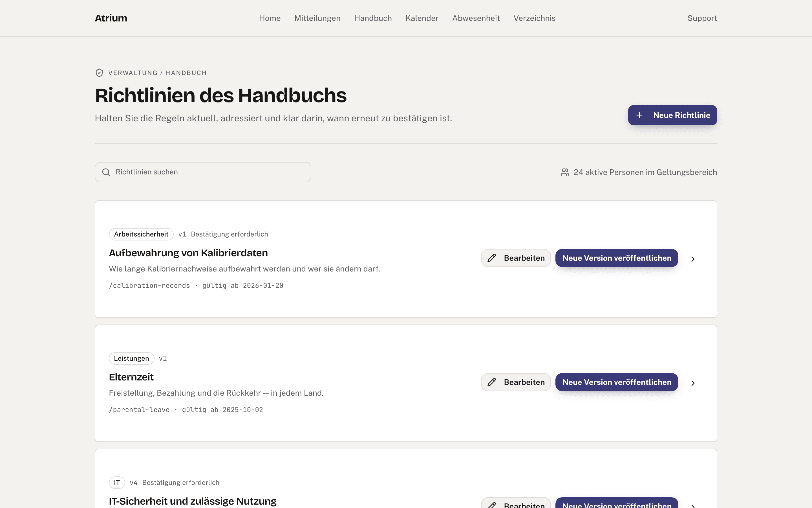
Task: Open the Home navigation item
Action: point(270,18)
